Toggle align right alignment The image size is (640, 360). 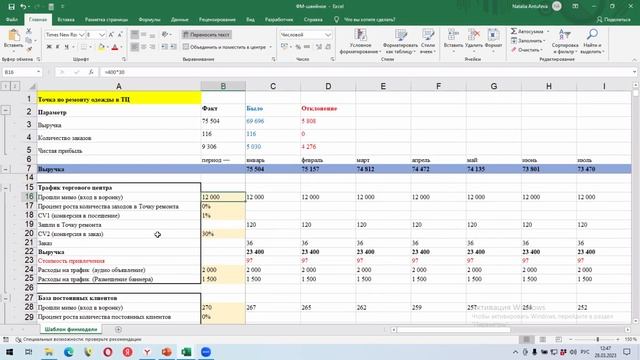point(152,47)
